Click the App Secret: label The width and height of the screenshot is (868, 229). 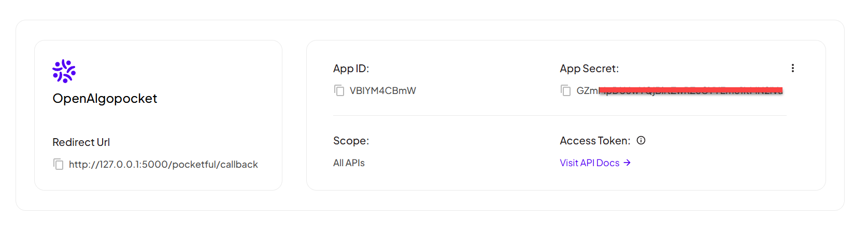[x=589, y=69]
